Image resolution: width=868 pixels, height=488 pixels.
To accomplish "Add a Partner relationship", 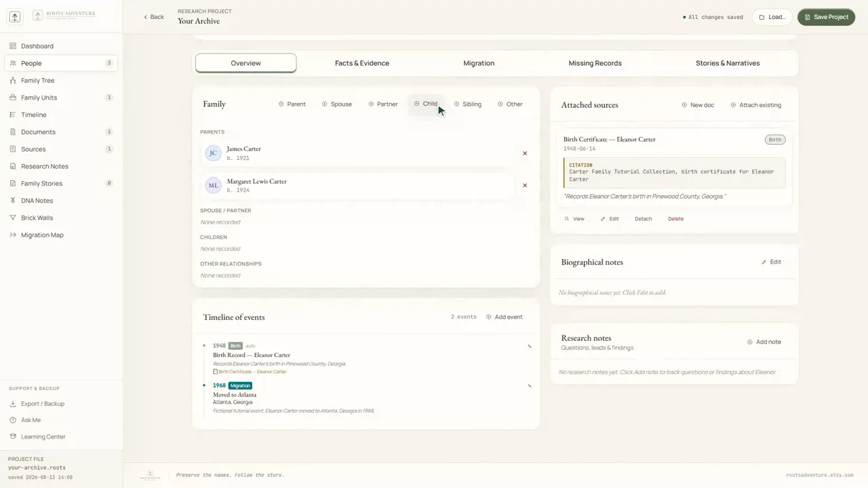I will (383, 104).
